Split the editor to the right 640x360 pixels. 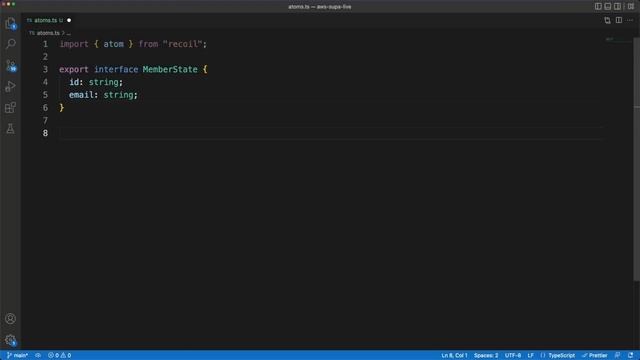[619, 20]
